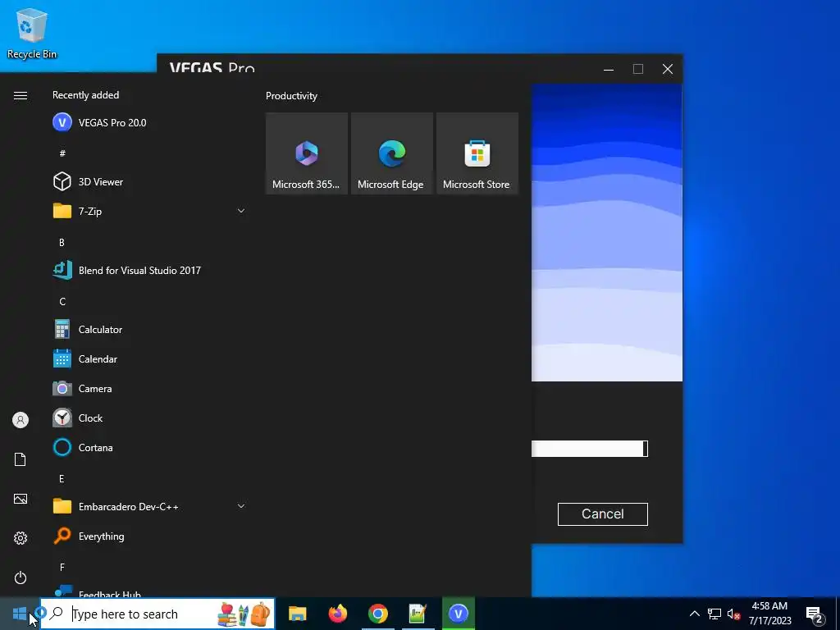Expand the 7-Zip folder chevron
This screenshot has width=840, height=630.
pyautogui.click(x=241, y=211)
